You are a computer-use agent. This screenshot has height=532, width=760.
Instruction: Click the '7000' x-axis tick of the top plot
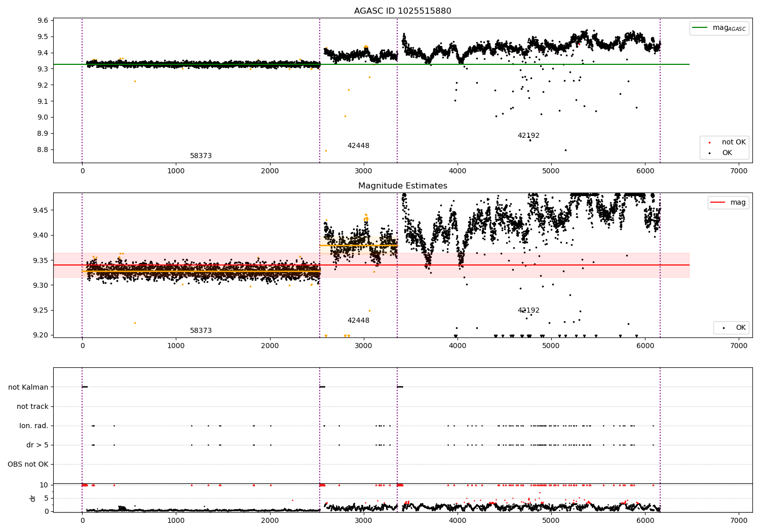(739, 171)
